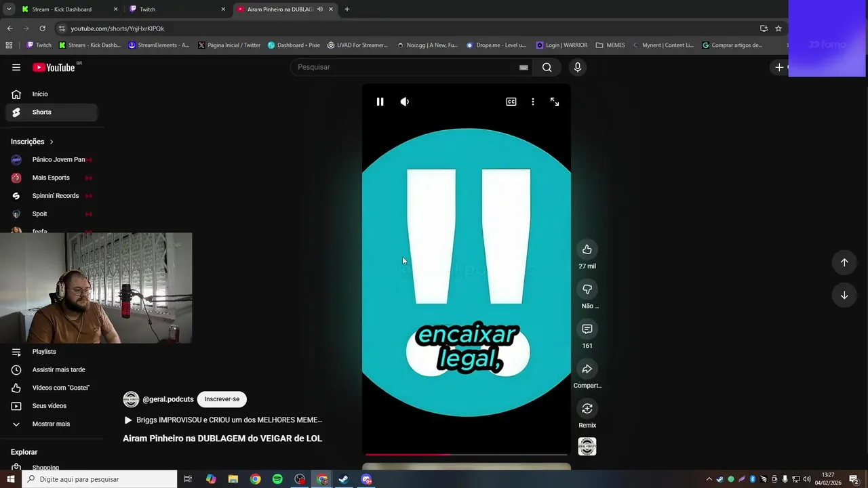Screen dimensions: 868x488
Task: Toggle closed captions on the Short
Action: pos(511,102)
